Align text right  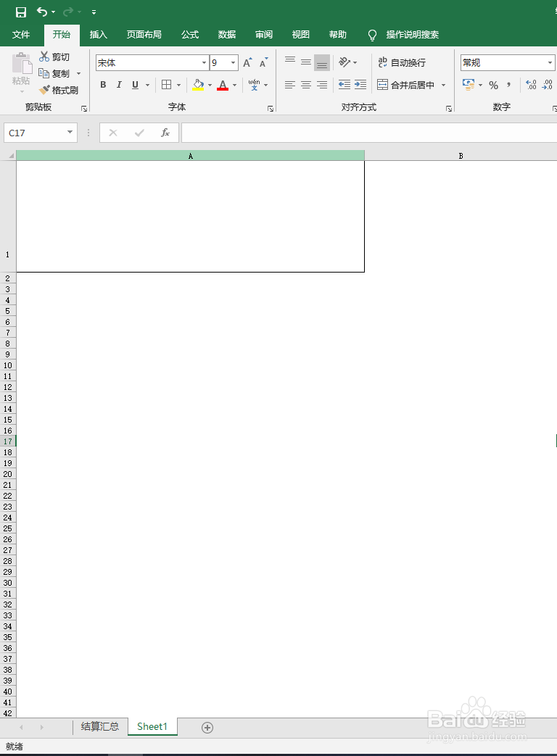point(322,85)
